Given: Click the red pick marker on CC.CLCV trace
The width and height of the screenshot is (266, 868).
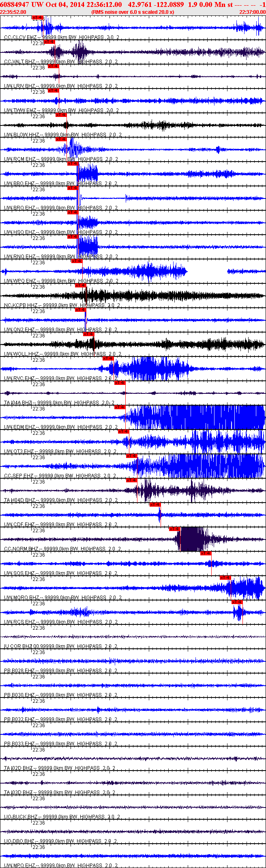Looking at the screenshot, I should click(37, 17).
